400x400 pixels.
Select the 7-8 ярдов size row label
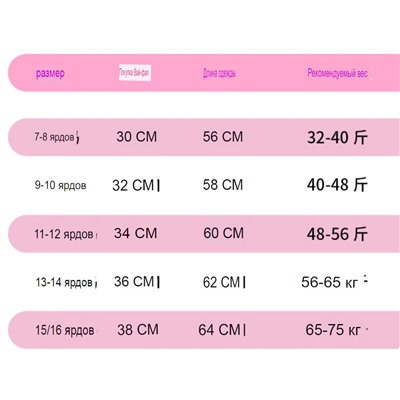54,137
